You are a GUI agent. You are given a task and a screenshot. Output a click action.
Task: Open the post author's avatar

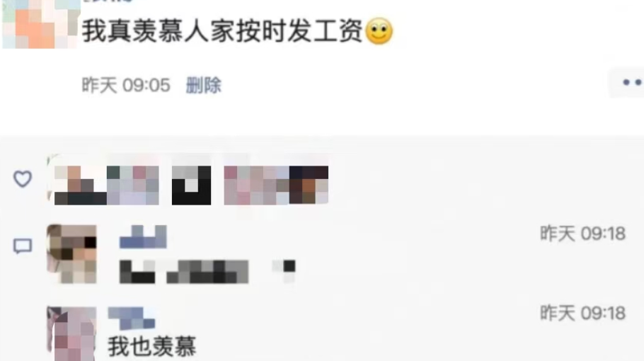[x=40, y=24]
